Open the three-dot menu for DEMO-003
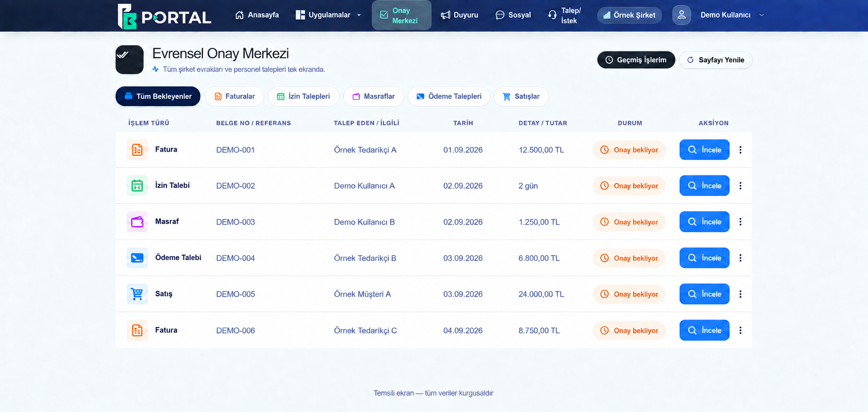Screen dimensions: 868x412 740,222
